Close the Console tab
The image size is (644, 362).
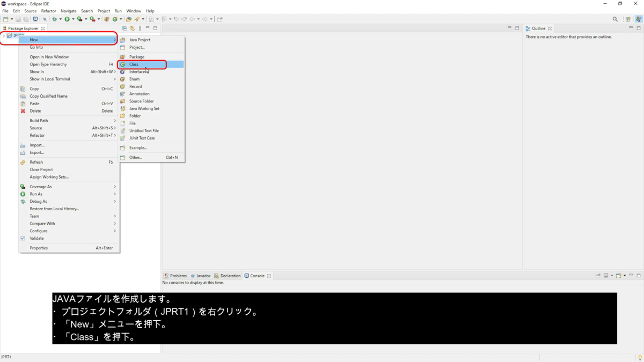(x=269, y=276)
